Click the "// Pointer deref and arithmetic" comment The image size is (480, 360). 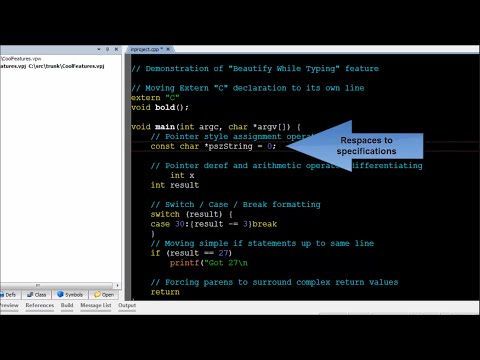(286, 166)
